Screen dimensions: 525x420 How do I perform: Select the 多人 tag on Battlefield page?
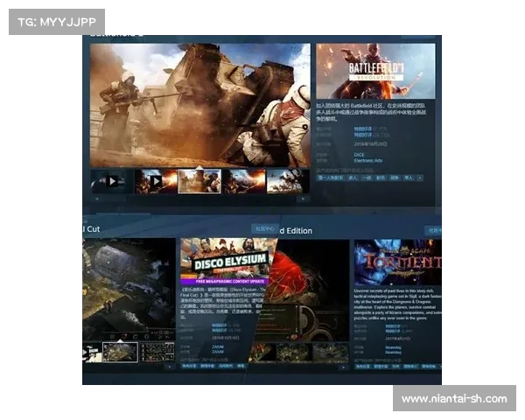pyautogui.click(x=353, y=178)
